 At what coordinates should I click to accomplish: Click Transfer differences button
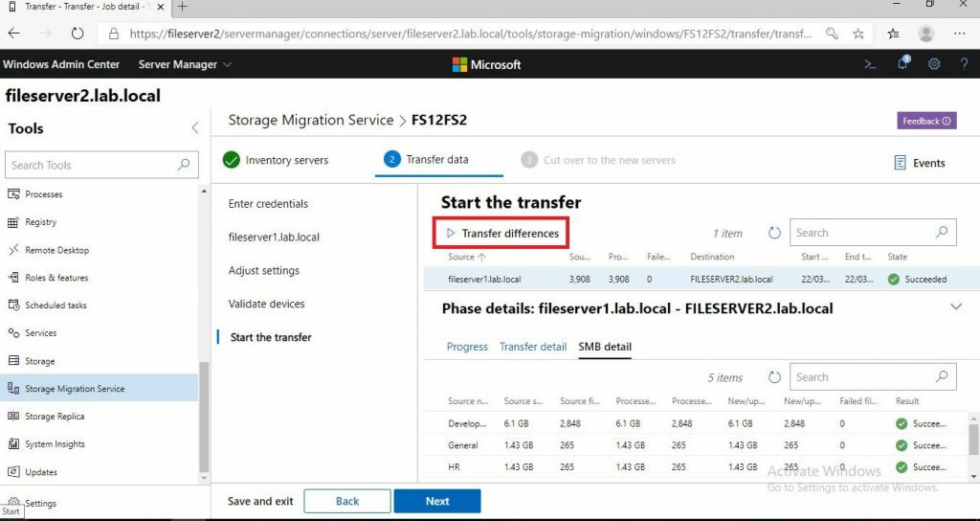(x=501, y=234)
